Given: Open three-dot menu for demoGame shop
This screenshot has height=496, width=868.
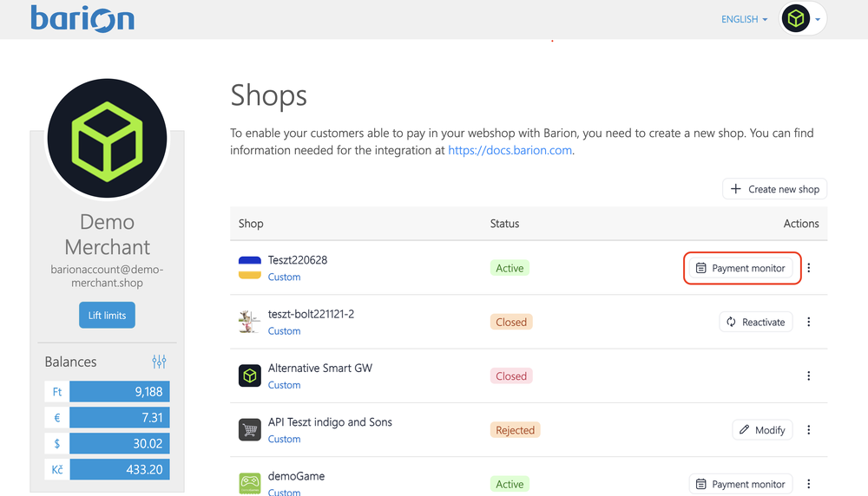Looking at the screenshot, I should coord(809,484).
